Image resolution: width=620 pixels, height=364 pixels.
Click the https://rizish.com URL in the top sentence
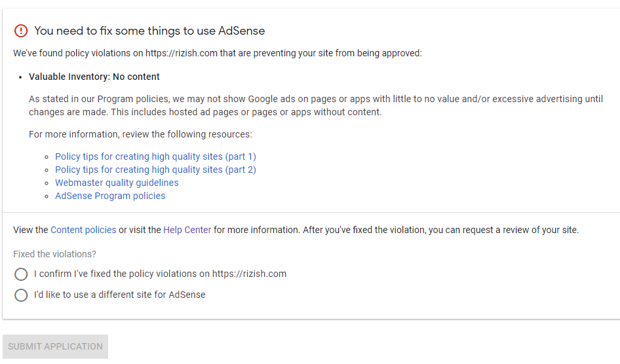tap(181, 53)
